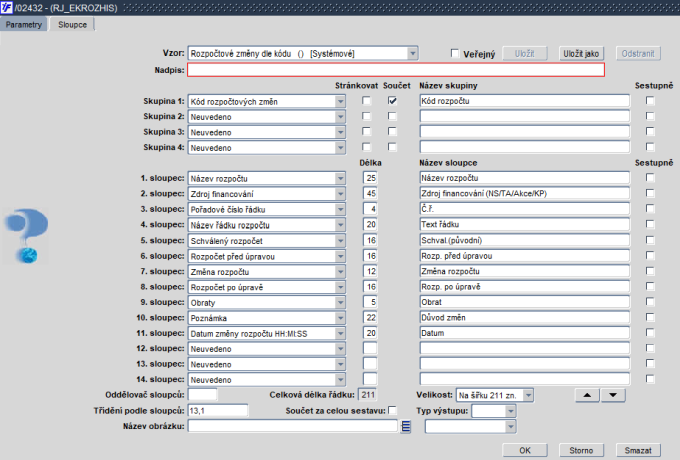Click empty Délka field of 12. sloupec
680x460 pixels.
click(x=370, y=348)
